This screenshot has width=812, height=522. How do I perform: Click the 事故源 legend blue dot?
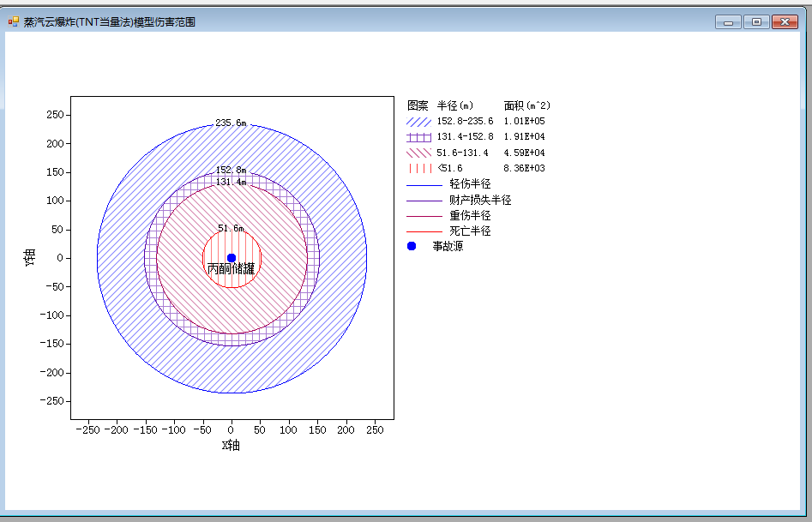[412, 246]
